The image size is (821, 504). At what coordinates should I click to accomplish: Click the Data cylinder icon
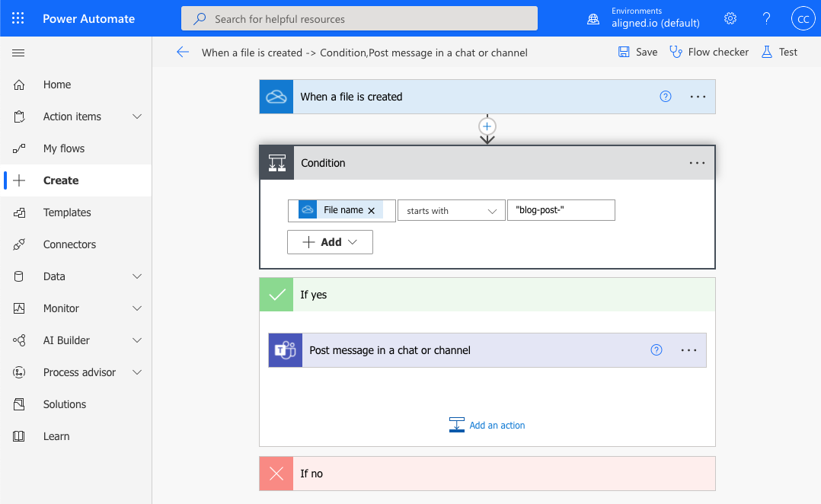[19, 276]
